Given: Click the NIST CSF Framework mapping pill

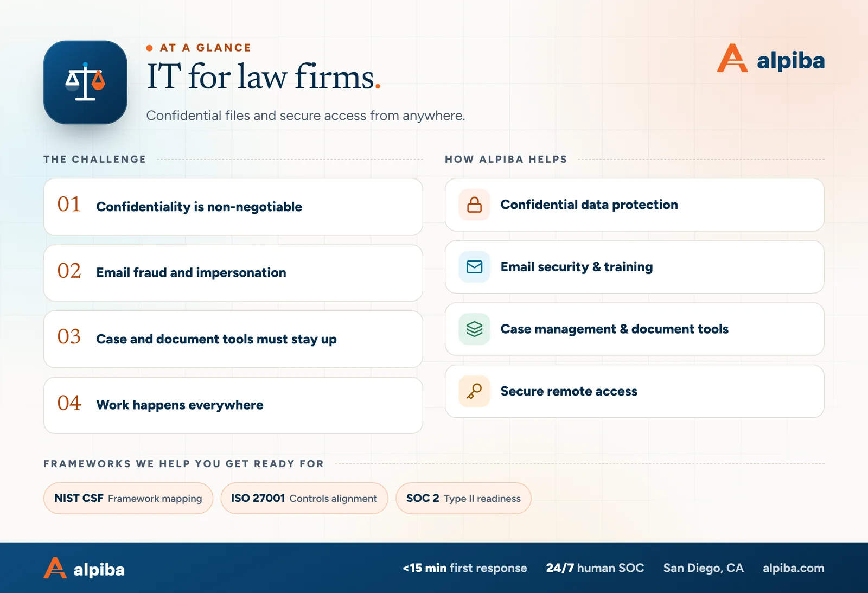Looking at the screenshot, I should tap(128, 498).
